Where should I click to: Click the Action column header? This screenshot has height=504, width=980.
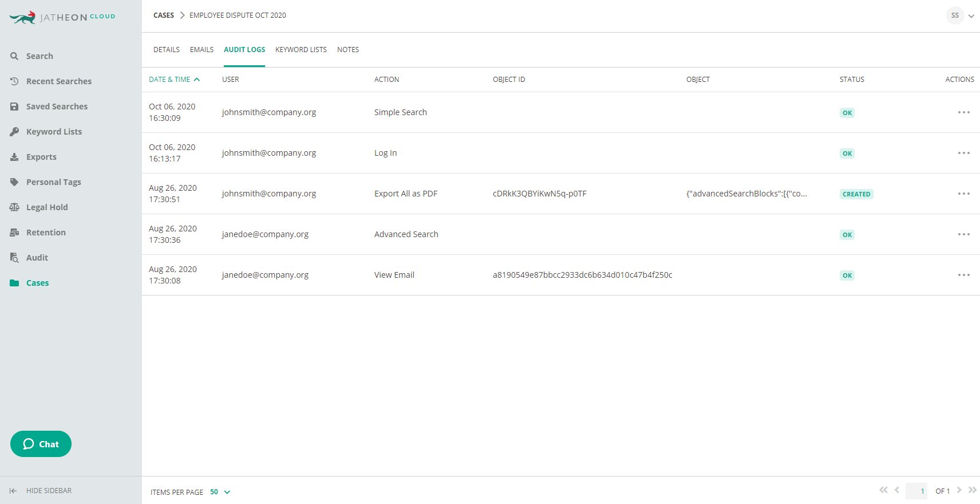coord(387,80)
